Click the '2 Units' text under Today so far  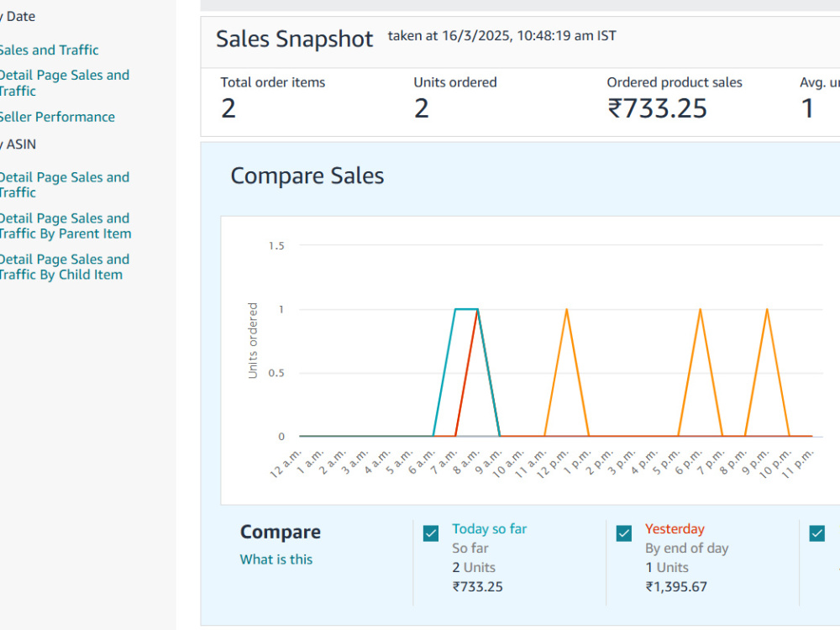[474, 567]
